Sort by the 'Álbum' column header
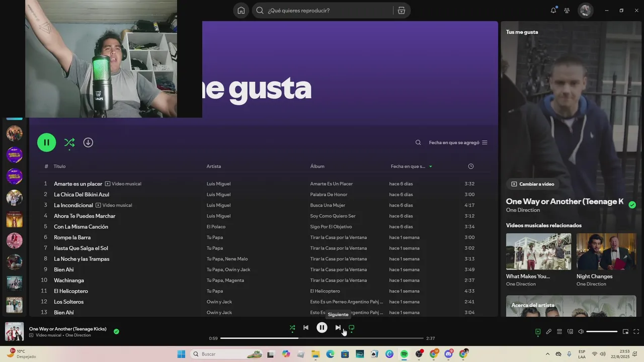The height and width of the screenshot is (362, 644). coord(317,166)
